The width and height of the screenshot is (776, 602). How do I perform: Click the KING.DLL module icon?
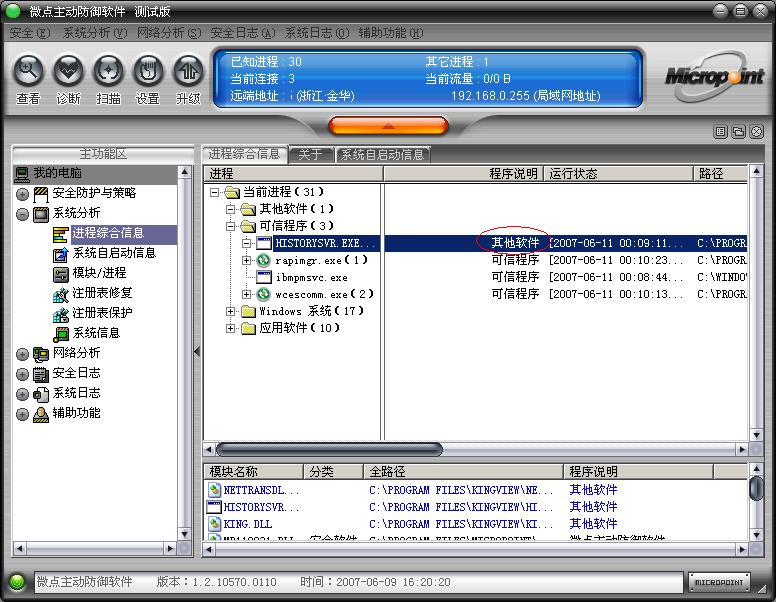coord(214,524)
